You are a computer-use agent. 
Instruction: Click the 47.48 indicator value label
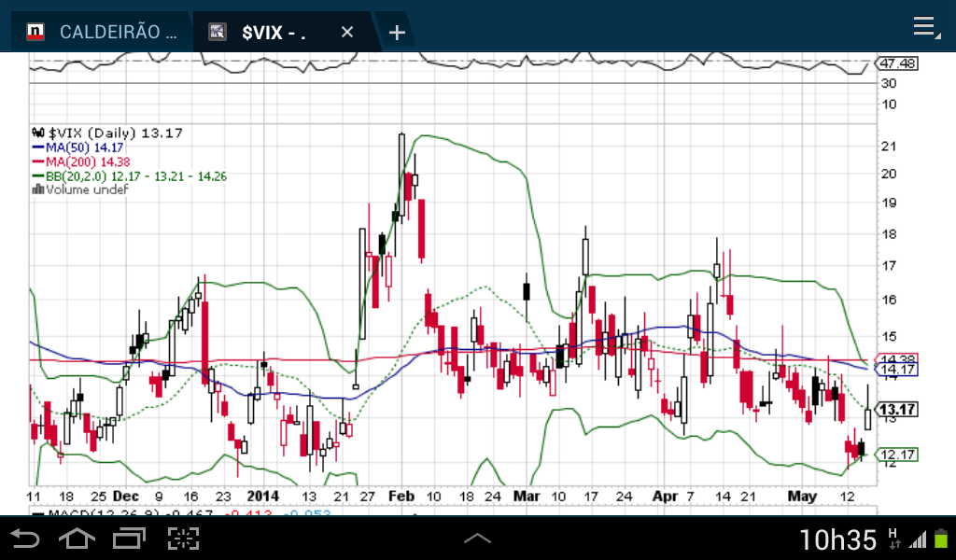click(897, 63)
